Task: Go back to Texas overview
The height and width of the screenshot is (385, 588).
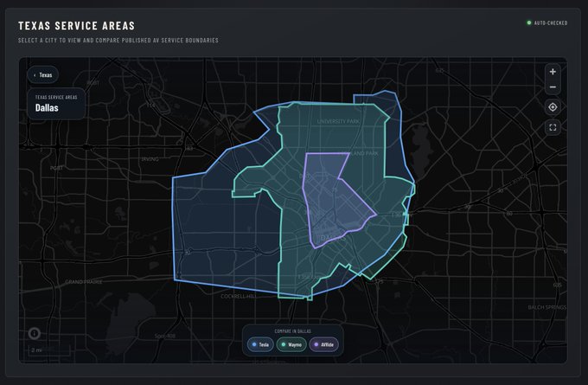Action: 42,75
